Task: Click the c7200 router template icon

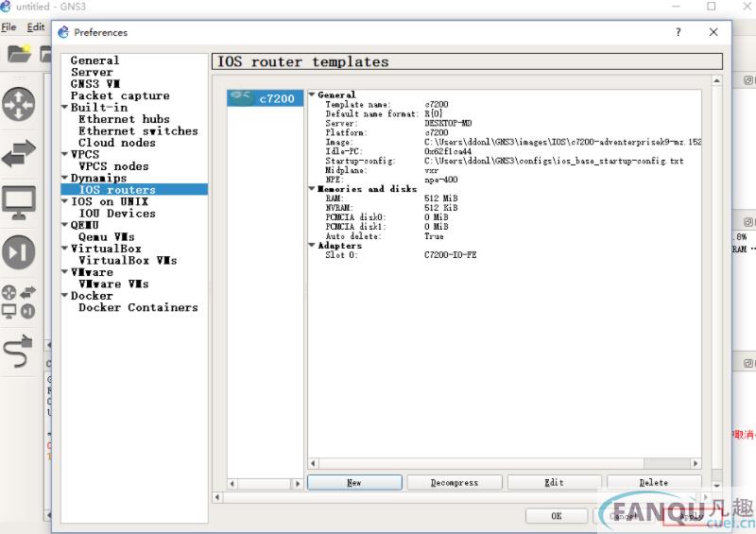Action: [x=241, y=98]
